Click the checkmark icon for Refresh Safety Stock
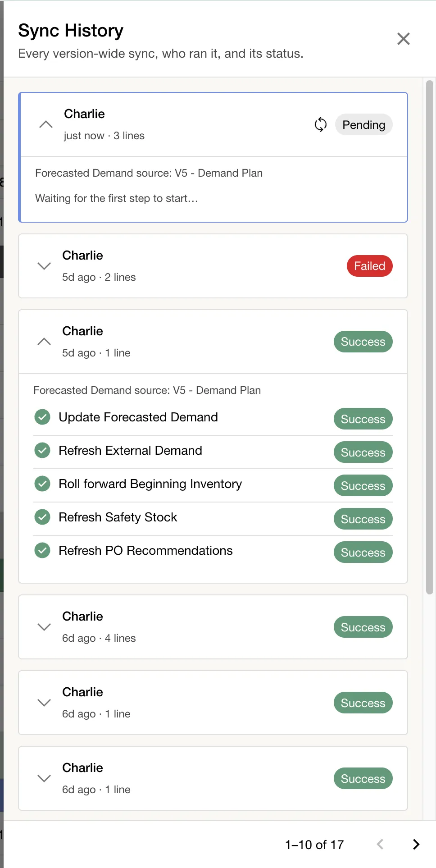 click(42, 517)
